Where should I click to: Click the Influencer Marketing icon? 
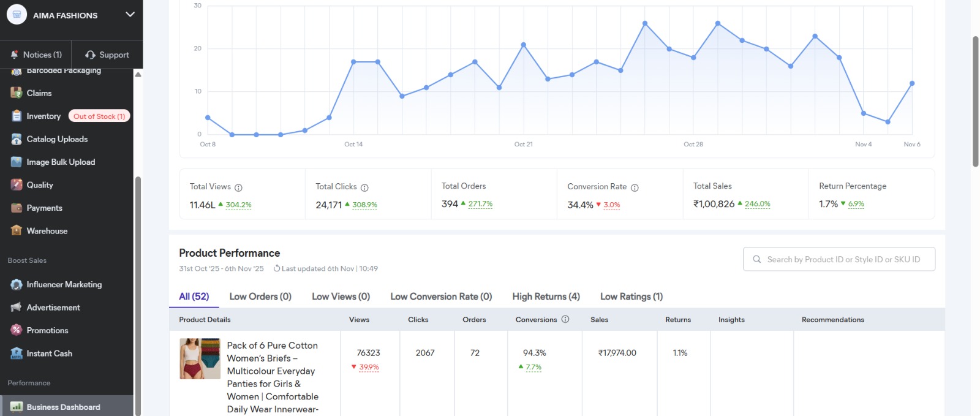click(17, 284)
